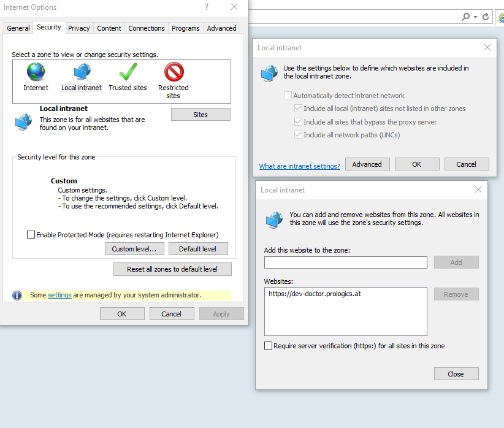
Task: Toggle Automatically detect intranet network
Action: click(x=288, y=95)
